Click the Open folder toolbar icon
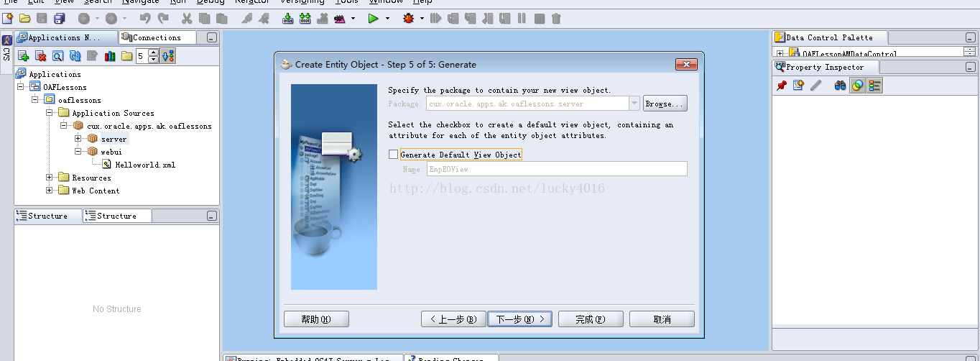Viewport: 980px width, 361px height. 25,18
